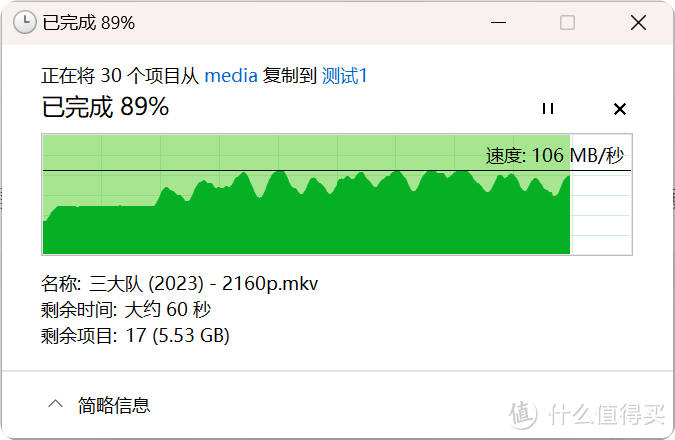
Task: Click the 简略信息 label text
Action: 114,405
